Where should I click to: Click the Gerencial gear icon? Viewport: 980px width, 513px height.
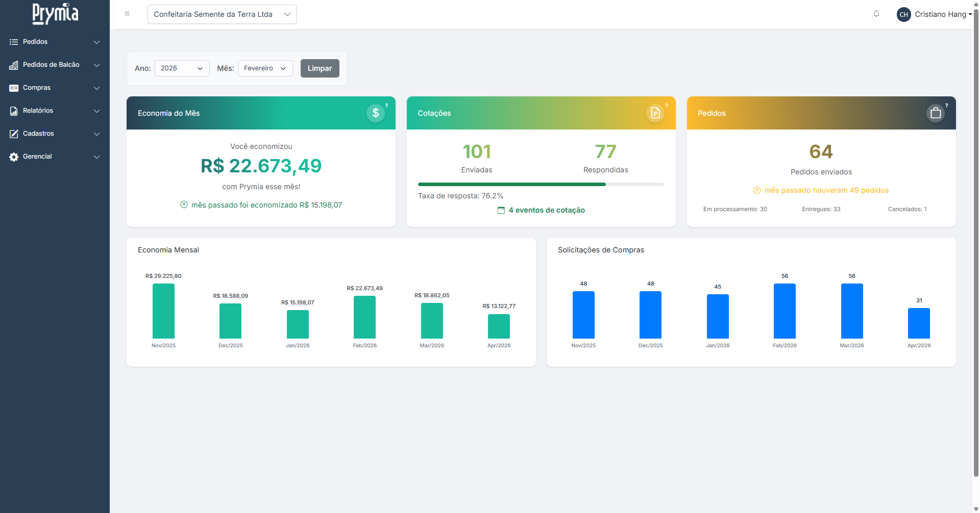point(13,157)
